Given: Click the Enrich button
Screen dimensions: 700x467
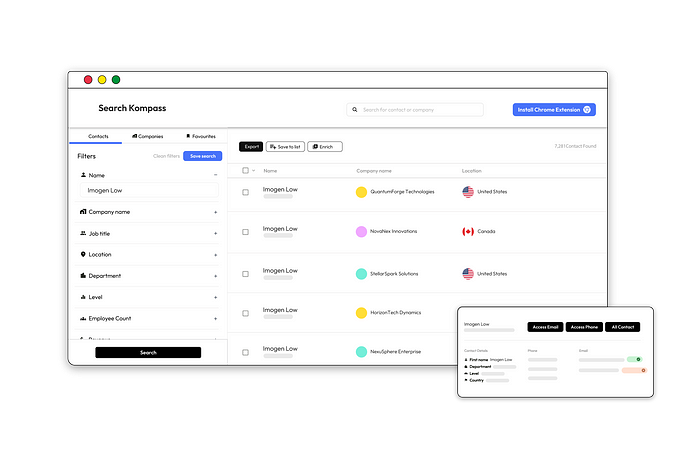Looking at the screenshot, I should pos(325,146).
